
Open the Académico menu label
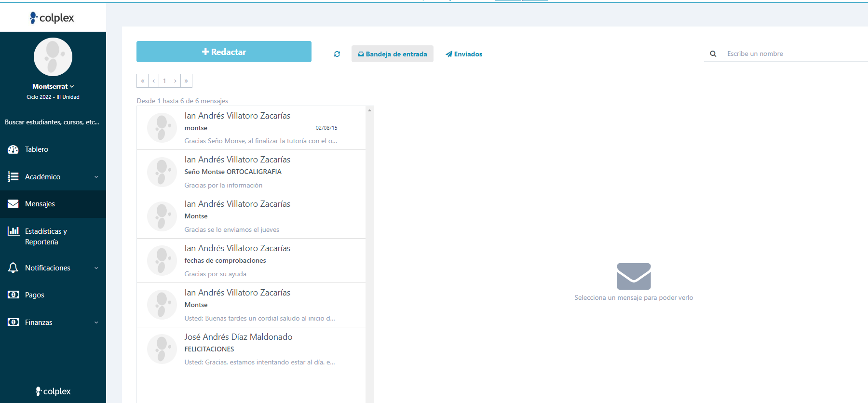coord(43,177)
